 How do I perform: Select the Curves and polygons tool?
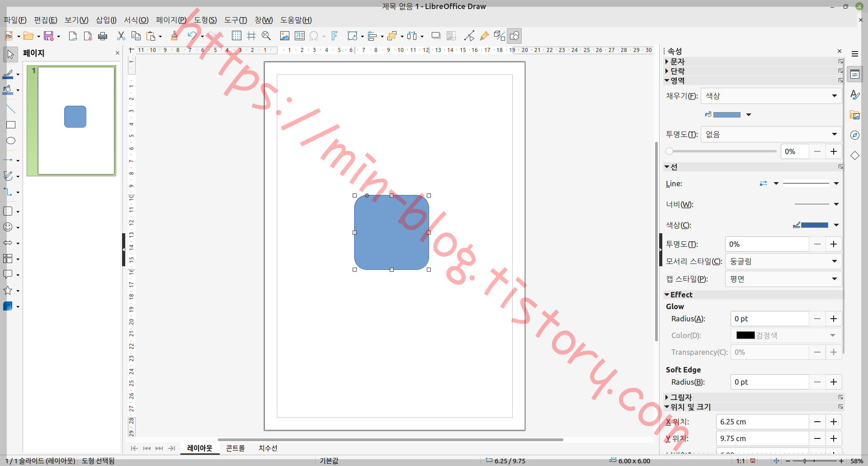click(x=8, y=176)
